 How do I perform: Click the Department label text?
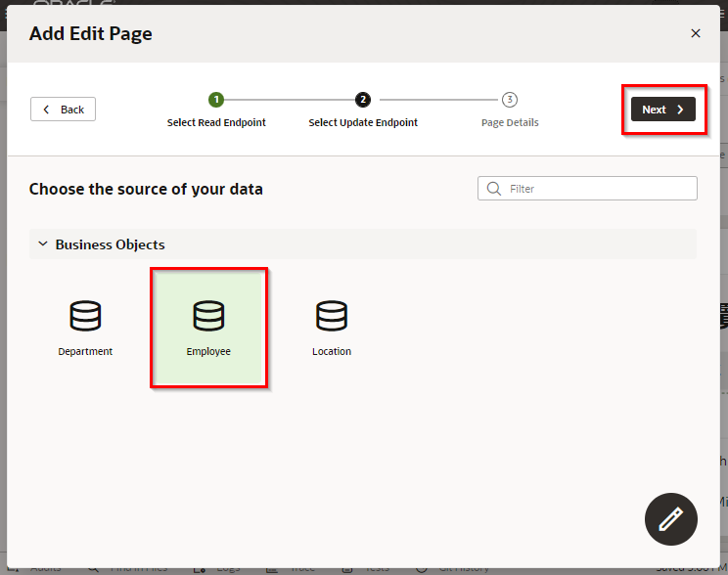(85, 352)
